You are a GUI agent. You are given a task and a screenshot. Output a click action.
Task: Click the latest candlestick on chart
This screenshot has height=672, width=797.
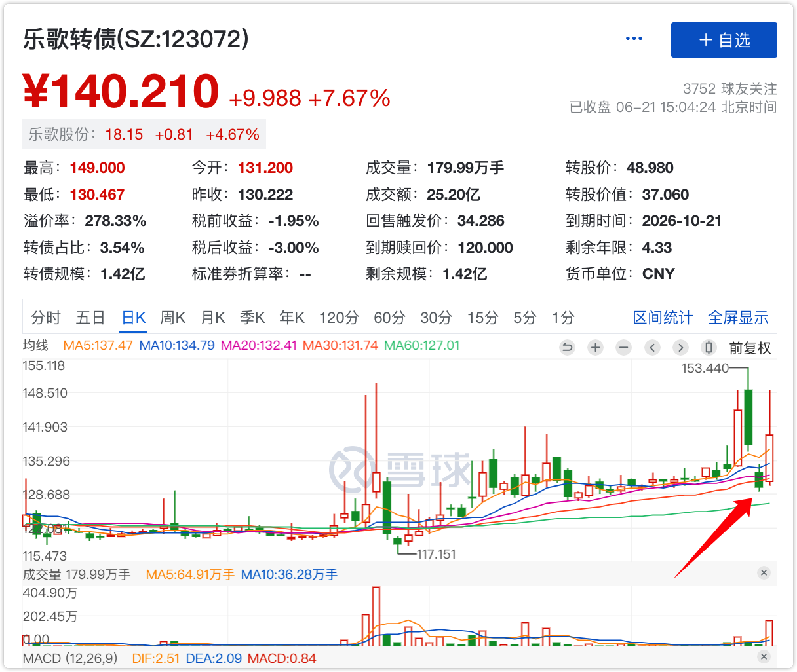(x=769, y=458)
